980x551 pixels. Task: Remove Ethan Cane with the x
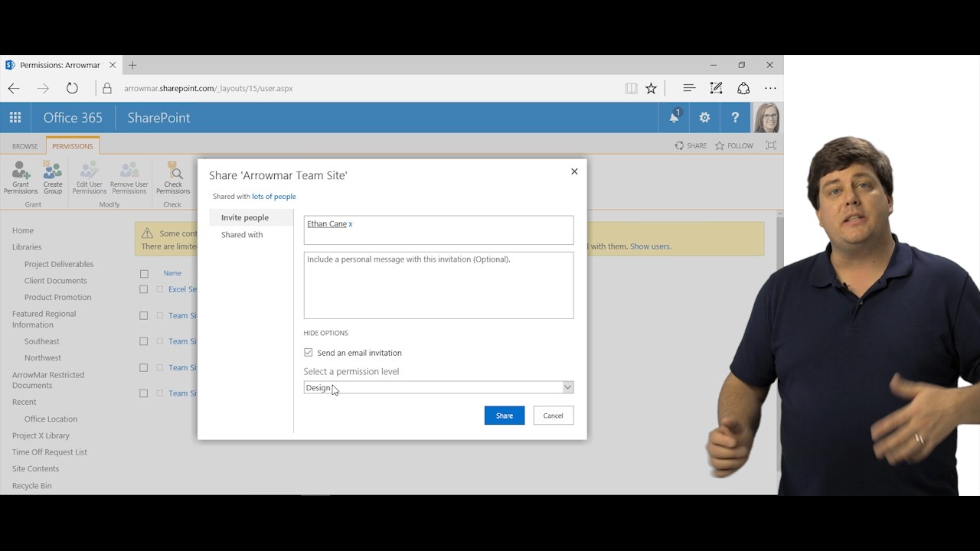[351, 223]
